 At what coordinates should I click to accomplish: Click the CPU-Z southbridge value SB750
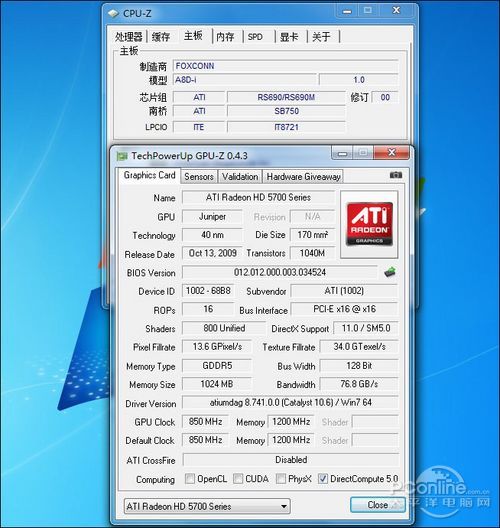[x=286, y=111]
